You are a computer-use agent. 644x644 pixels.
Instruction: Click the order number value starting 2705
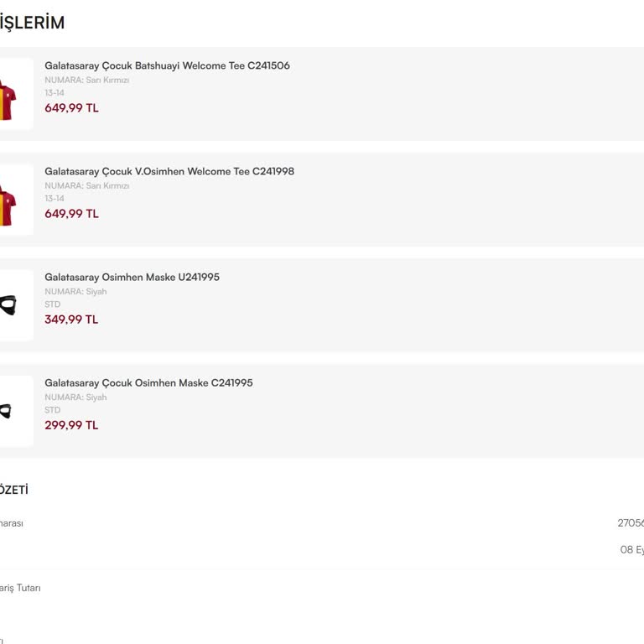point(631,522)
